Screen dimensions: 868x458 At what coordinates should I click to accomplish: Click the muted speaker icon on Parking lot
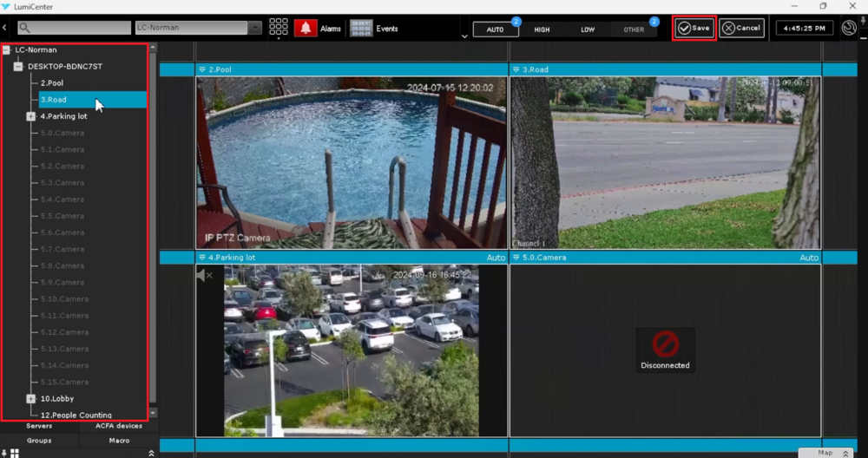204,275
